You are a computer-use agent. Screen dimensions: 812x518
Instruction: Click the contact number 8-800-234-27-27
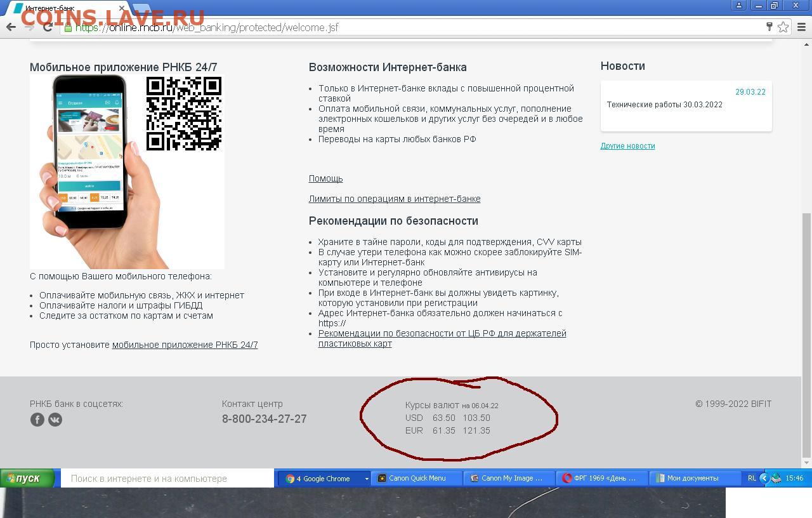(x=265, y=419)
